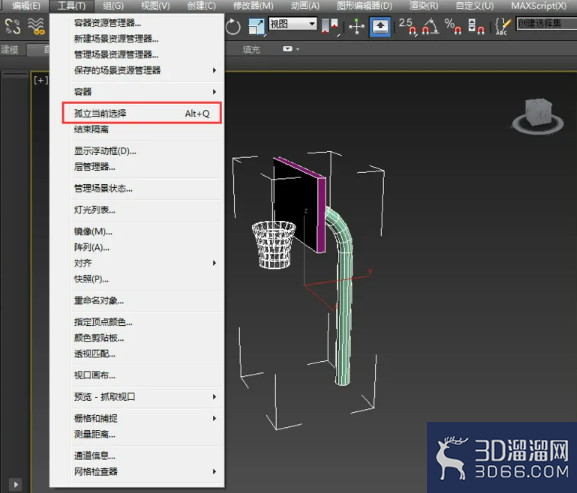Open the 修改器(M) menu
This screenshot has height=493, width=577.
pos(253,6)
